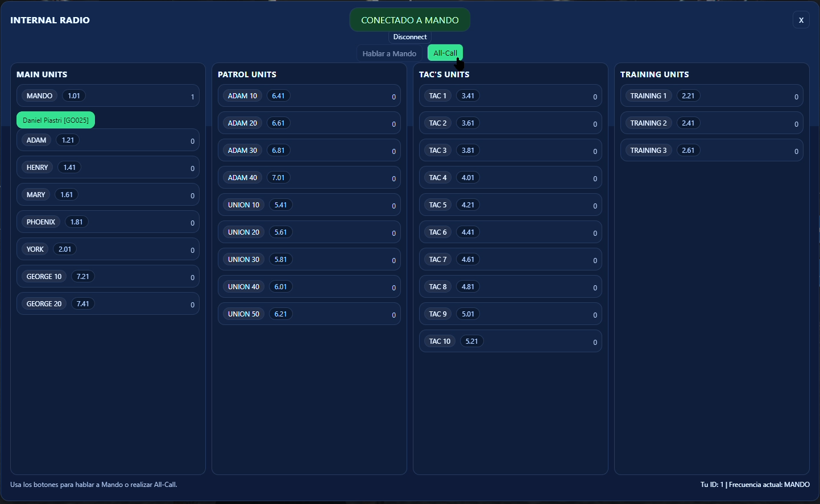Click the Disconnect button
The height and width of the screenshot is (504, 820).
pyautogui.click(x=409, y=37)
